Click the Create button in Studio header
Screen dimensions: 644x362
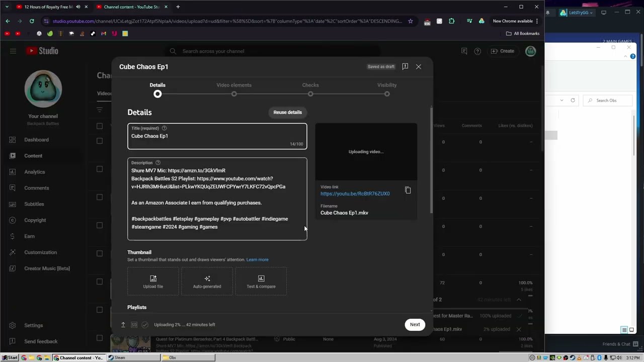[502, 51]
